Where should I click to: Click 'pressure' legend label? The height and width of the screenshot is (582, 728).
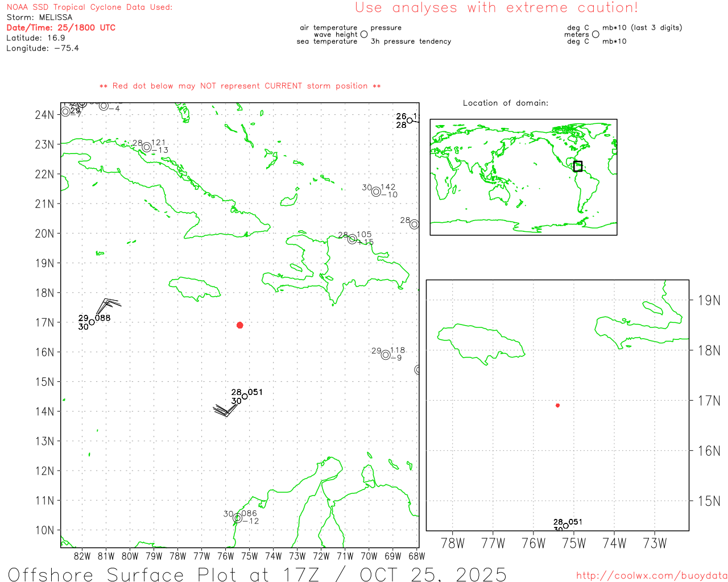click(386, 28)
